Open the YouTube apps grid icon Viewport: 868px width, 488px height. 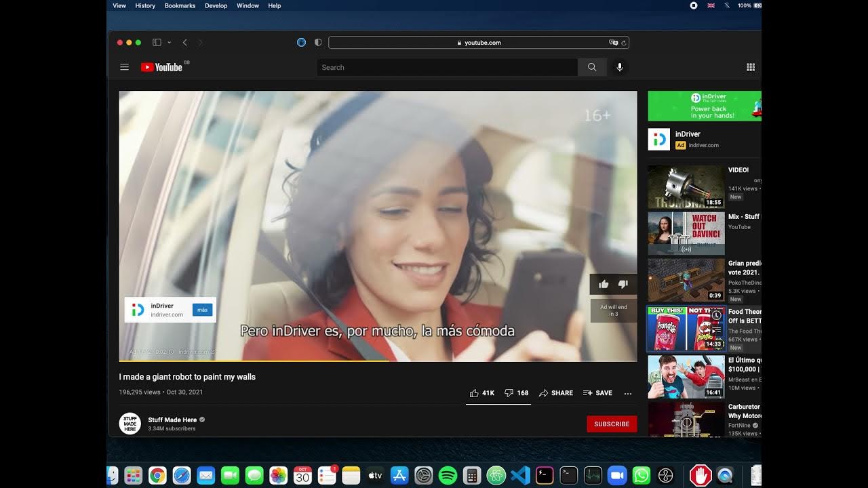[751, 67]
